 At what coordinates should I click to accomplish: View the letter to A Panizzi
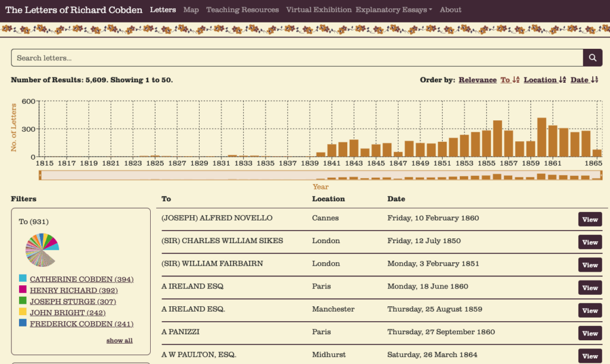[590, 333]
